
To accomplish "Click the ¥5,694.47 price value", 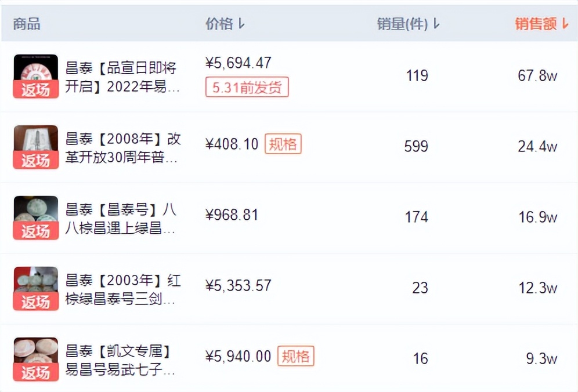I will click(x=239, y=63).
